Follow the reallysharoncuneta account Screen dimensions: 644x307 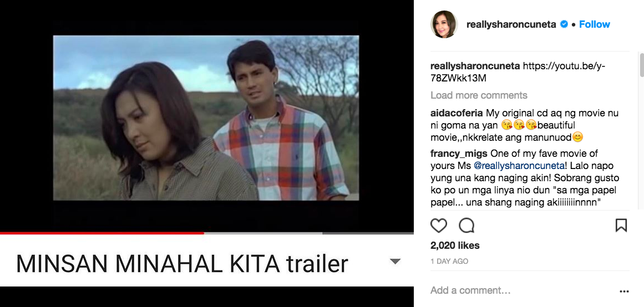[x=594, y=24]
